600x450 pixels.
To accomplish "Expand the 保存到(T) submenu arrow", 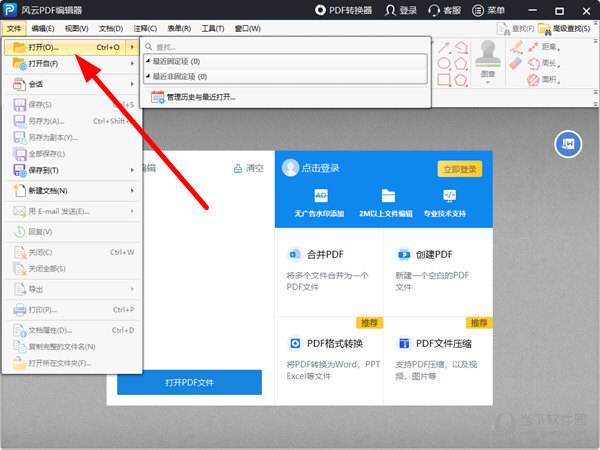I will (132, 170).
